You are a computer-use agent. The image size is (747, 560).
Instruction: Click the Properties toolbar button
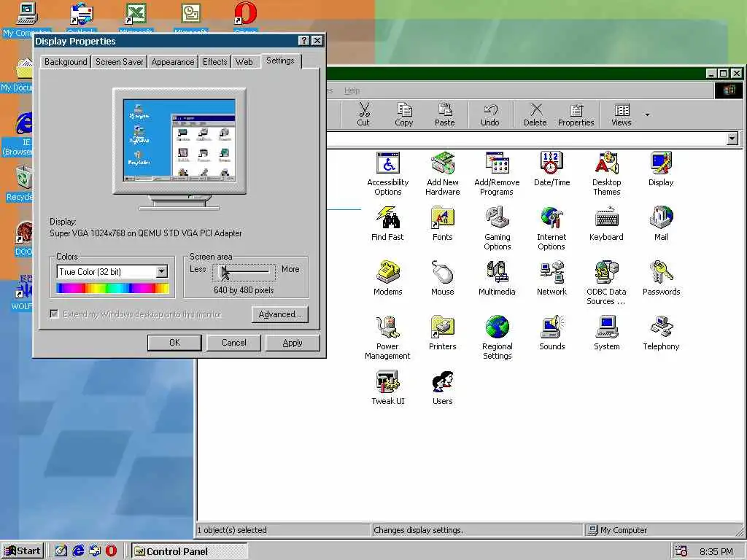coord(576,114)
